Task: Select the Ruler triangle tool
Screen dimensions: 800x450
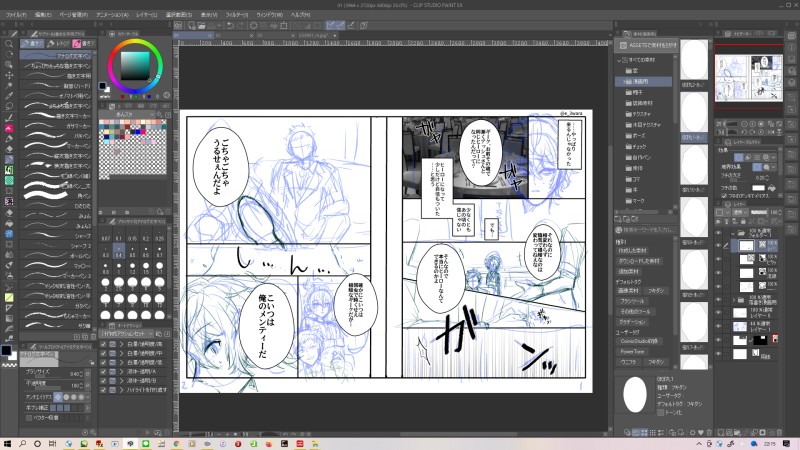Action: tap(9, 308)
